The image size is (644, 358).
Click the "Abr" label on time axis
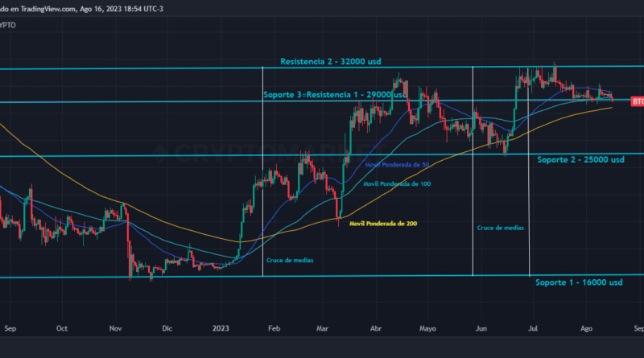point(376,328)
